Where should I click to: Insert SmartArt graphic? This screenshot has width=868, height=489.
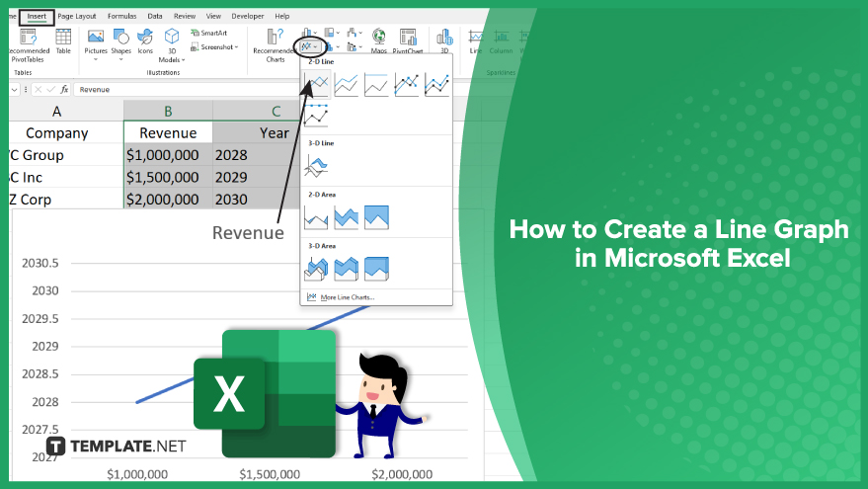point(208,33)
